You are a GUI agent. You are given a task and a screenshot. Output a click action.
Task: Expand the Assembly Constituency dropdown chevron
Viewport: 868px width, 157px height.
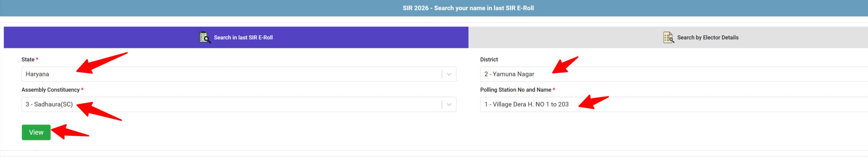pos(449,105)
